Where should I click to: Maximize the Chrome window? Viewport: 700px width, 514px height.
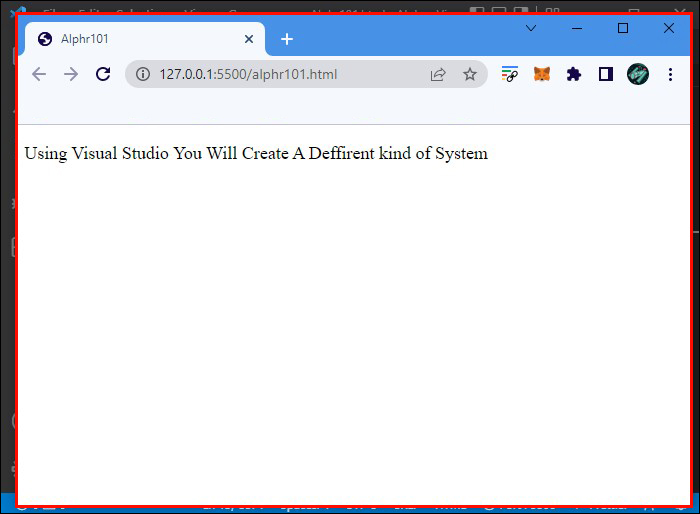point(623,28)
